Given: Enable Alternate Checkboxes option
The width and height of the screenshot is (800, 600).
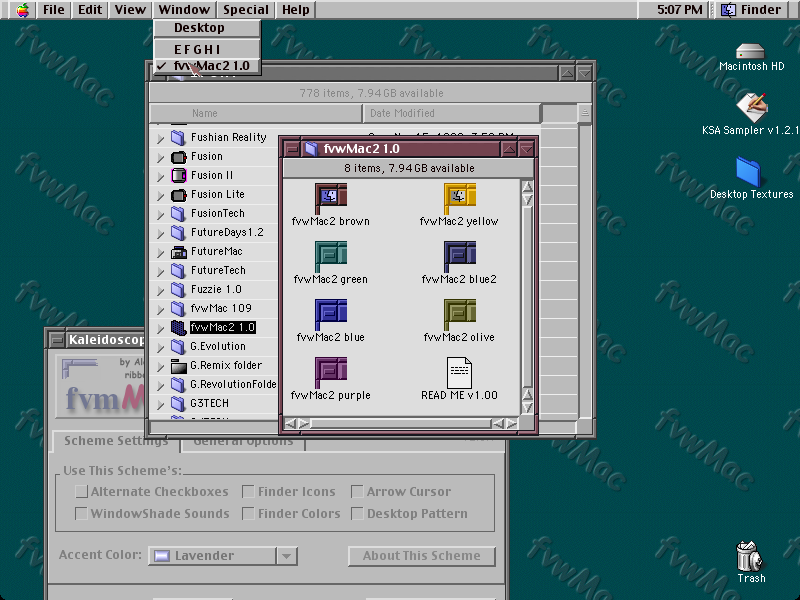Looking at the screenshot, I should (x=81, y=491).
